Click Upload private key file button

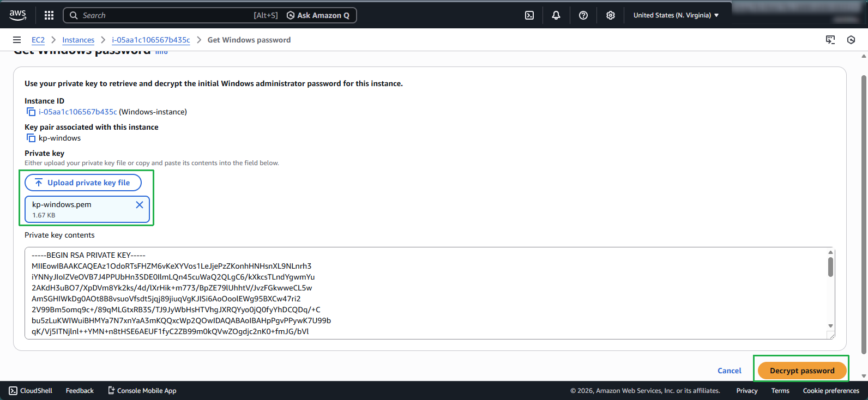pyautogui.click(x=83, y=183)
